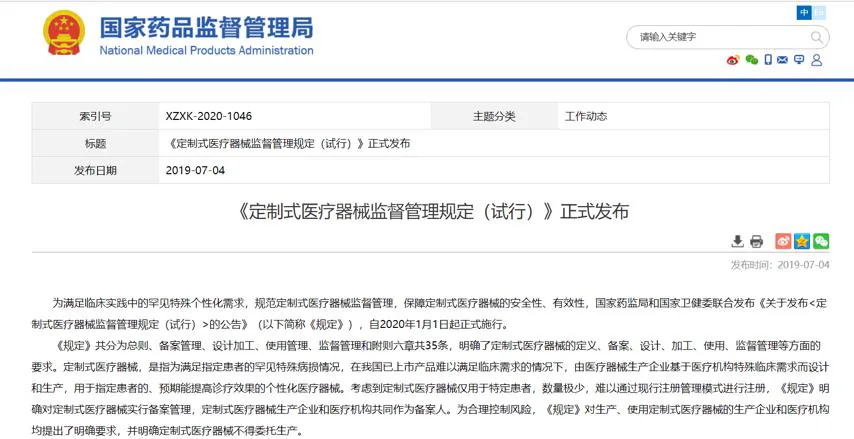854x439 pixels.
Task: Click the first paragraph starting with 为满足临床实践
Action: point(430,314)
